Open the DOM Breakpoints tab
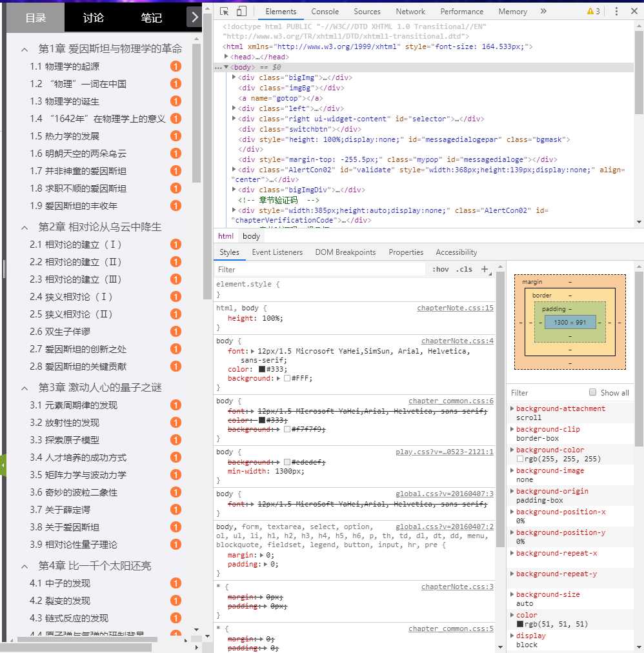Screen dimensions: 644x653 (345, 252)
